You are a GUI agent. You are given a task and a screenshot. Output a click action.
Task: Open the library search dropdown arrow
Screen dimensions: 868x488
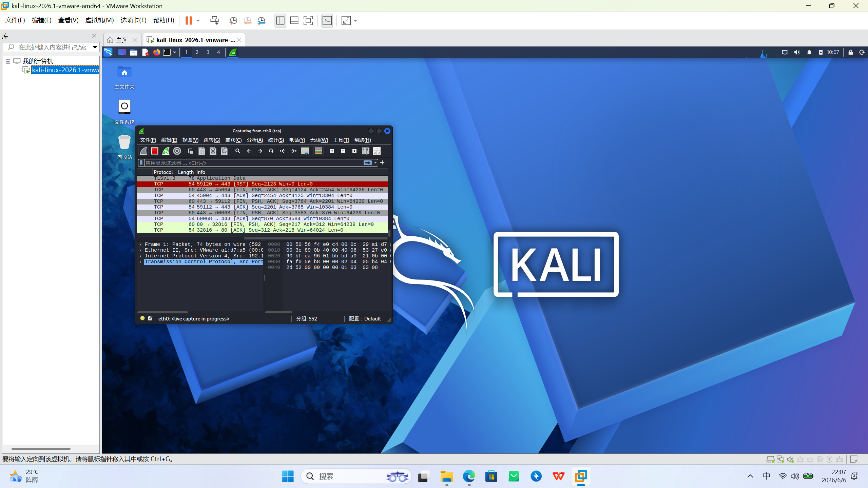pyautogui.click(x=95, y=47)
